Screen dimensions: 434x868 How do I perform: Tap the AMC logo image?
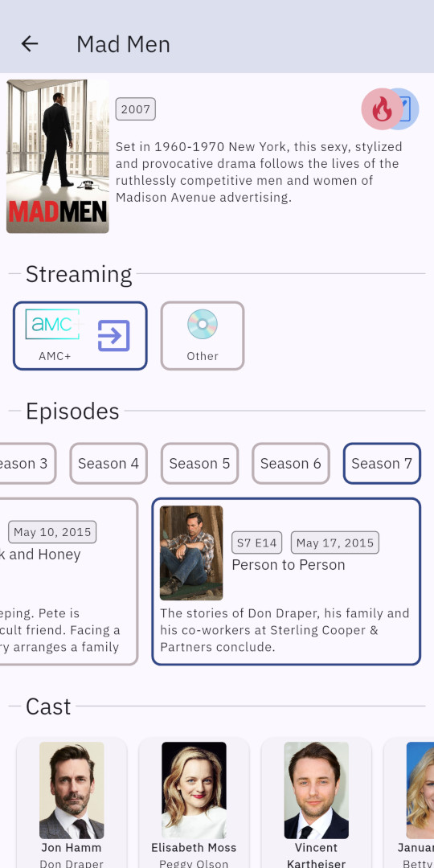52,325
